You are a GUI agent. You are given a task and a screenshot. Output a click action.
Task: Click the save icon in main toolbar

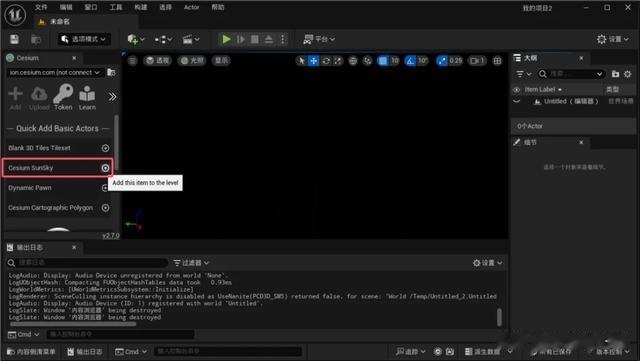point(14,39)
